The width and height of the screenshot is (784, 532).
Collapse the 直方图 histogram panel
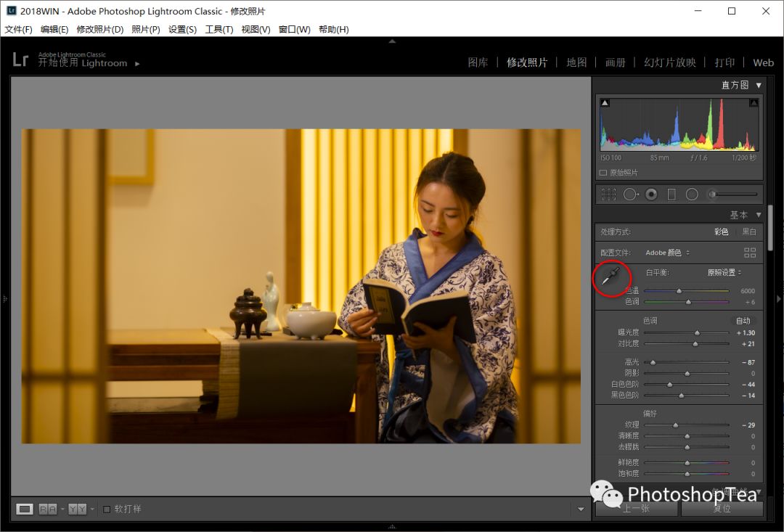coord(759,85)
